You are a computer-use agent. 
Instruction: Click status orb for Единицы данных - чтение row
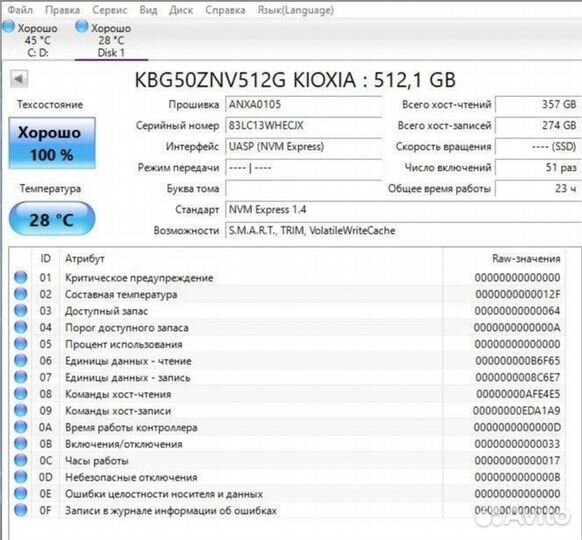pos(21,360)
